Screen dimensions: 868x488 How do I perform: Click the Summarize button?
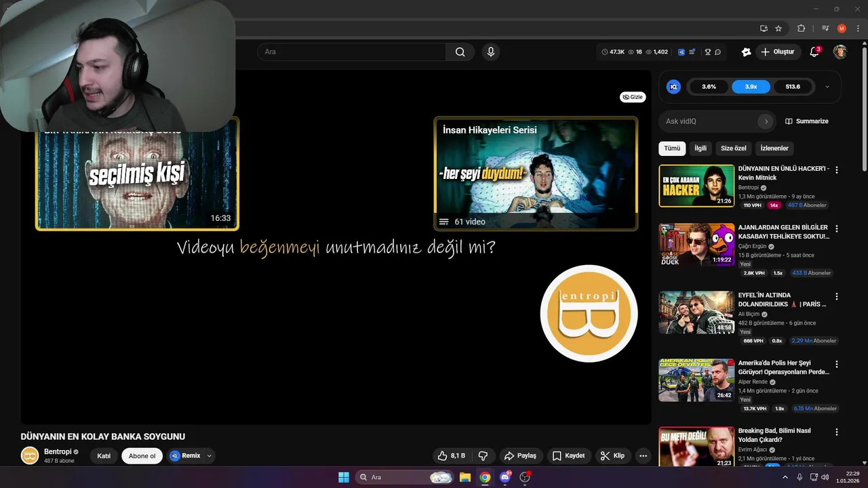(807, 121)
